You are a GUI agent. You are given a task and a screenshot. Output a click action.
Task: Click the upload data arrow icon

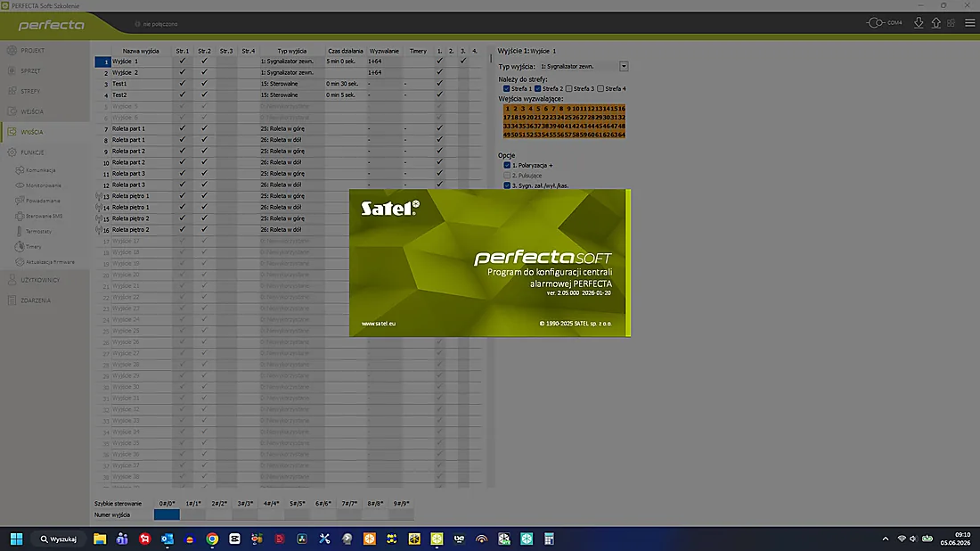(x=935, y=23)
